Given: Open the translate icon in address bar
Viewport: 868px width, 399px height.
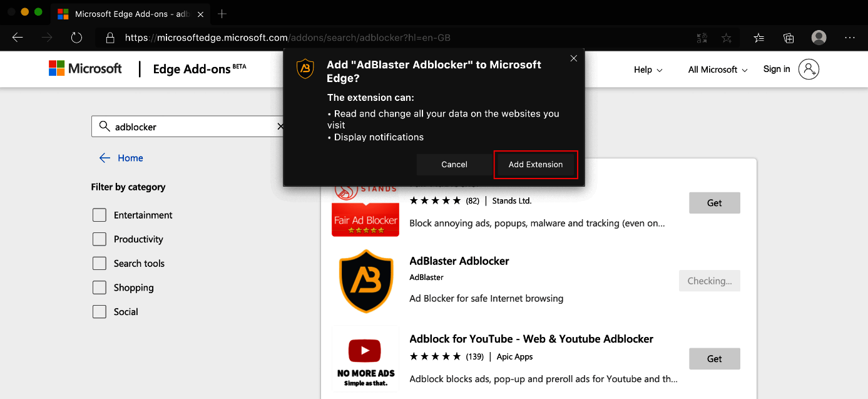Looking at the screenshot, I should pyautogui.click(x=702, y=38).
